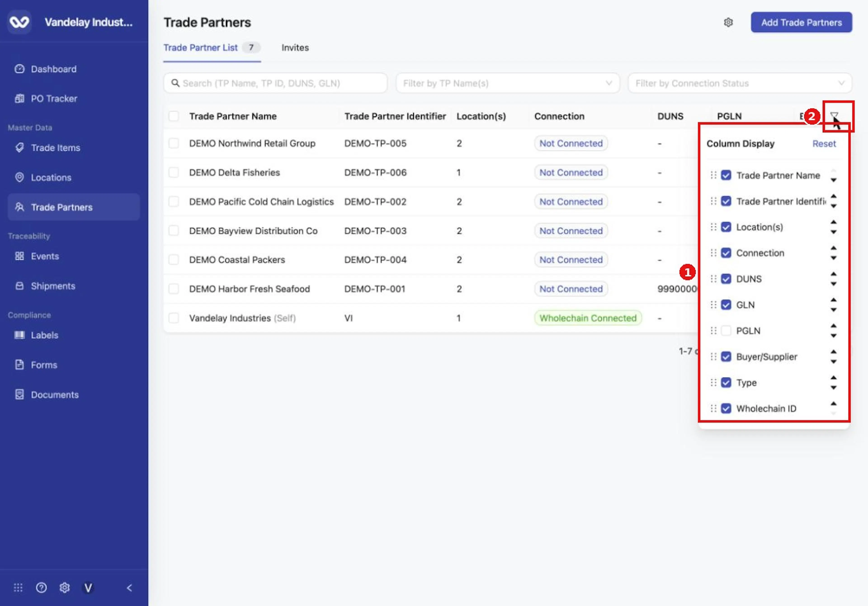Image resolution: width=868 pixels, height=606 pixels.
Task: Move PGLN column up
Action: click(833, 325)
